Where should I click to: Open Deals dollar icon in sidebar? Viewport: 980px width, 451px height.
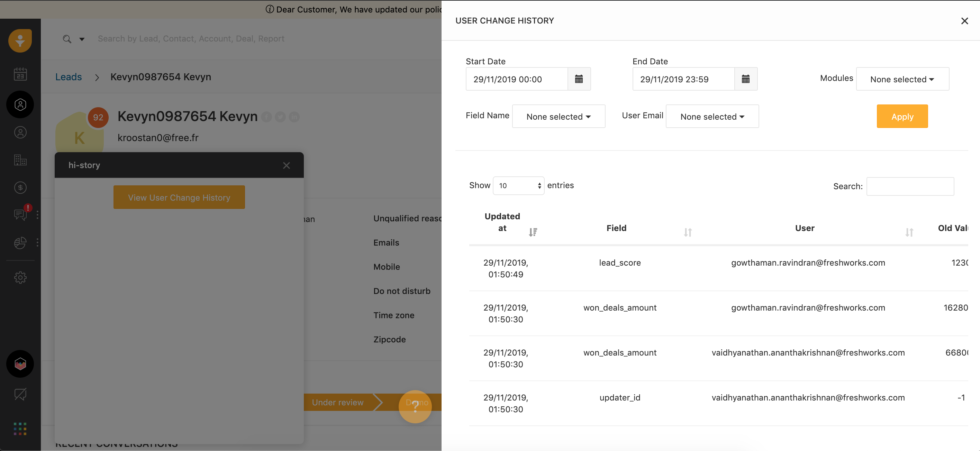[x=20, y=187]
